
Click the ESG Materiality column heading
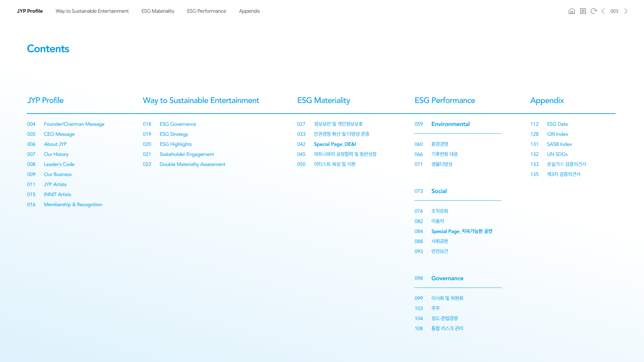[x=324, y=101]
